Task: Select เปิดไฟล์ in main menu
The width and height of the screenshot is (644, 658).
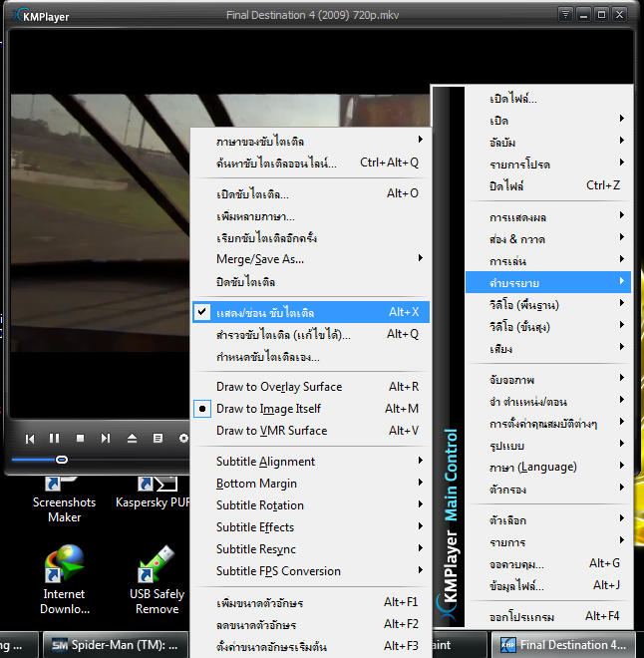Action: [548, 99]
